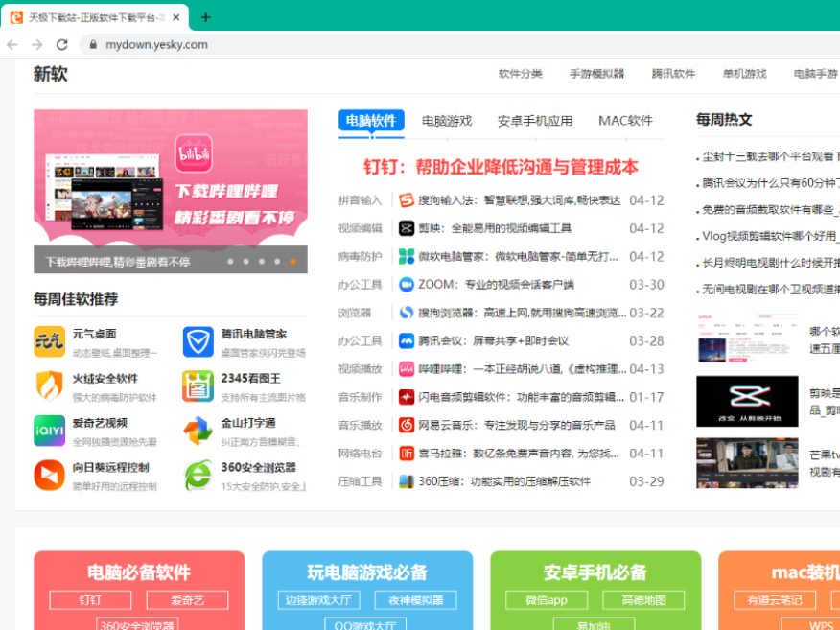The height and width of the screenshot is (630, 840).
Task: Open 单机游戏 in the top navigation
Action: (x=745, y=74)
